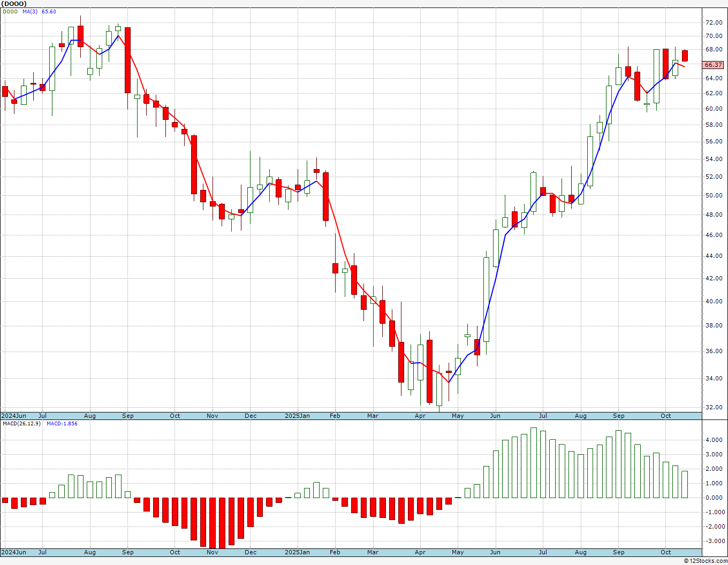This screenshot has width=728, height=565.
Task: Select the 44.00 price axis label
Action: click(x=714, y=256)
